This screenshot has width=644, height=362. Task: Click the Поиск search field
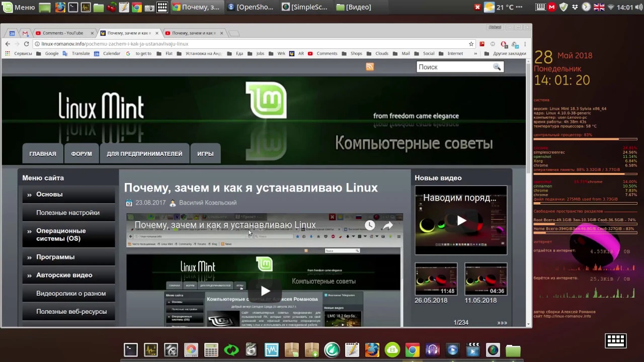[454, 67]
